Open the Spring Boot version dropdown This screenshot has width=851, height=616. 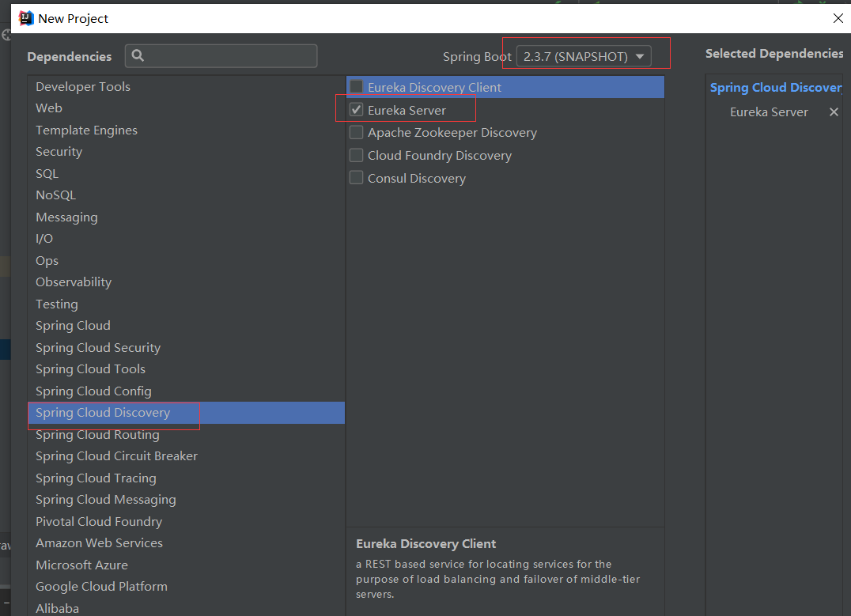[584, 56]
